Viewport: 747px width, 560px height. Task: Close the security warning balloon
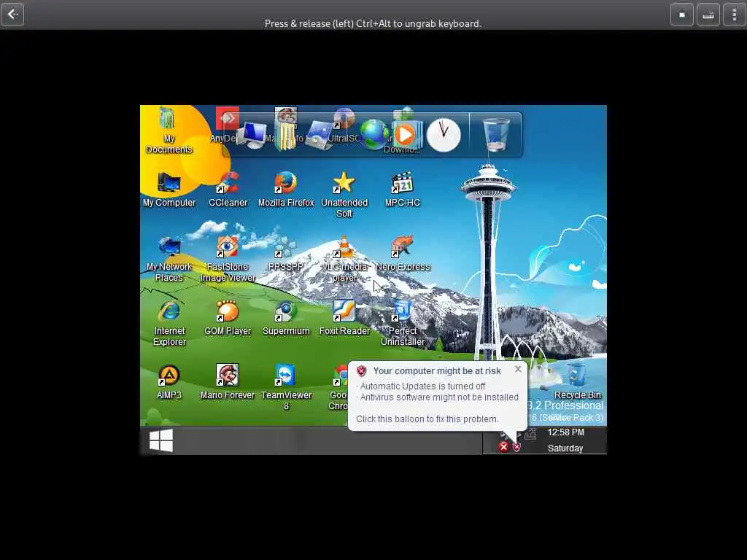tap(519, 369)
